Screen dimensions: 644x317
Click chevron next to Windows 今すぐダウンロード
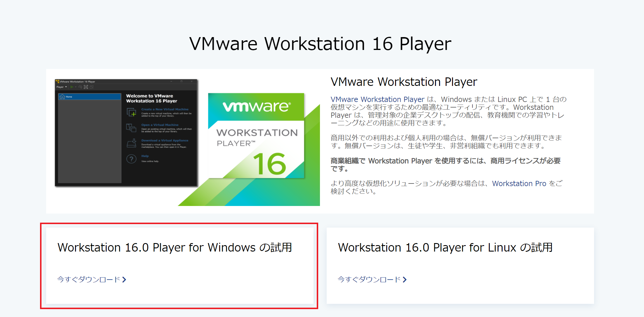(x=124, y=280)
